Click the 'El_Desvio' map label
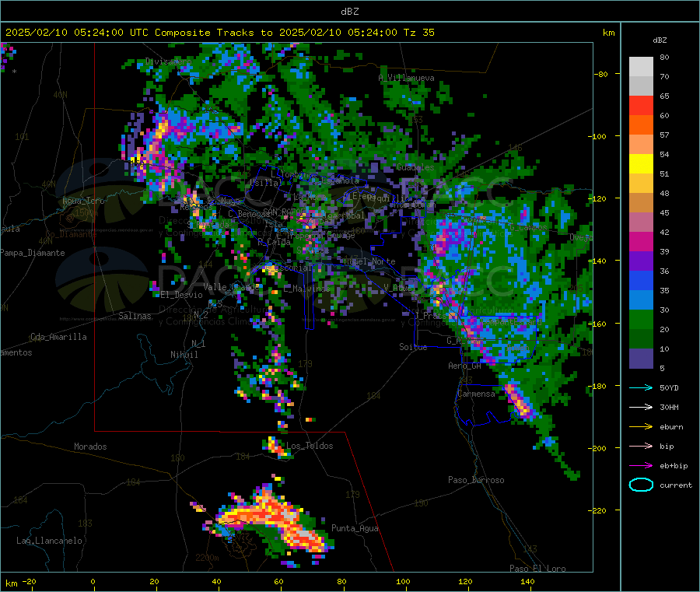Viewport: 700px width, 592px height. coord(181,295)
